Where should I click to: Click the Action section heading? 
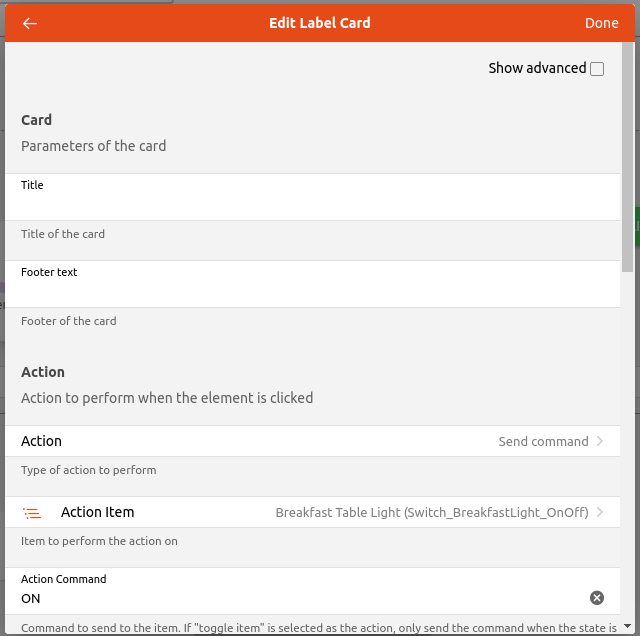click(43, 372)
